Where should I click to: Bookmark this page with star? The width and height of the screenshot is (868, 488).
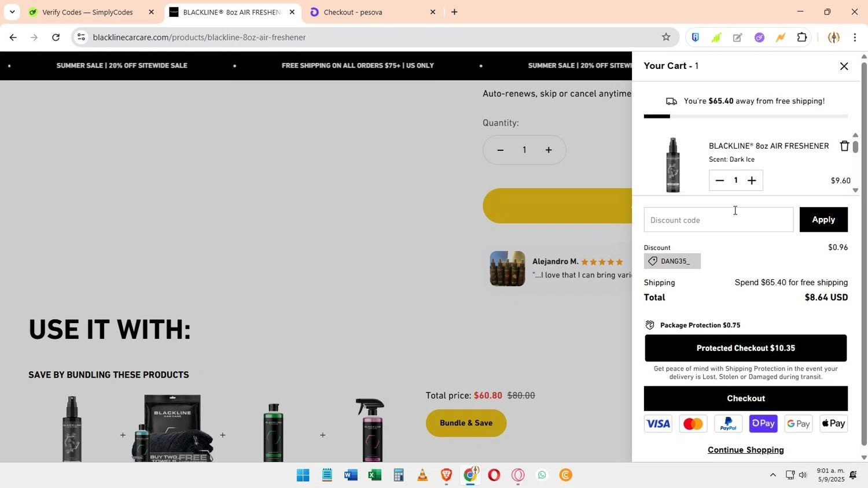pyautogui.click(x=666, y=38)
